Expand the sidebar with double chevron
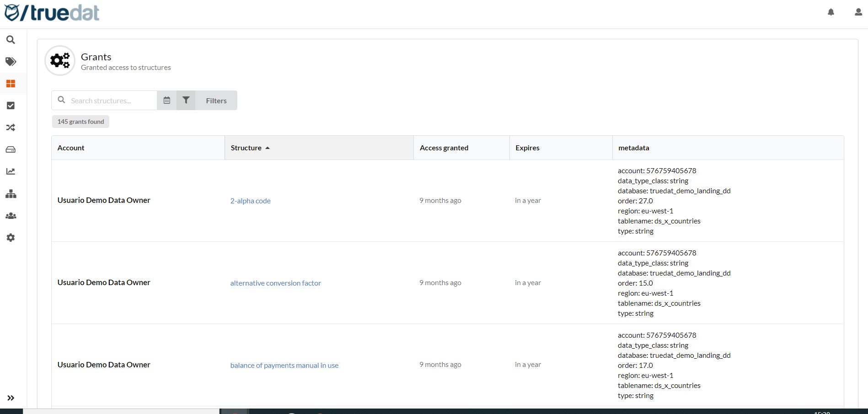 11,398
